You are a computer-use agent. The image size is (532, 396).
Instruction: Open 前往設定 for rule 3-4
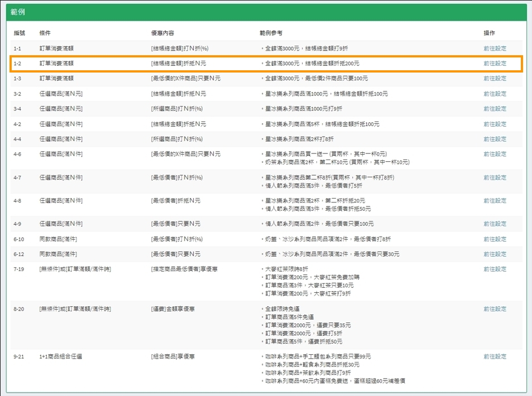tap(495, 109)
